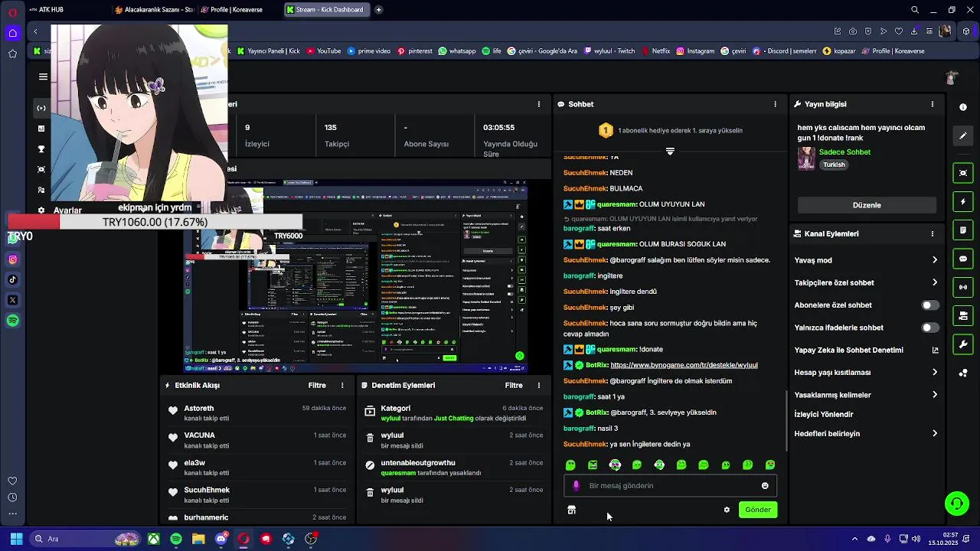Screen dimensions: 980x551
Task: Click the Gönder send button
Action: [x=758, y=510]
